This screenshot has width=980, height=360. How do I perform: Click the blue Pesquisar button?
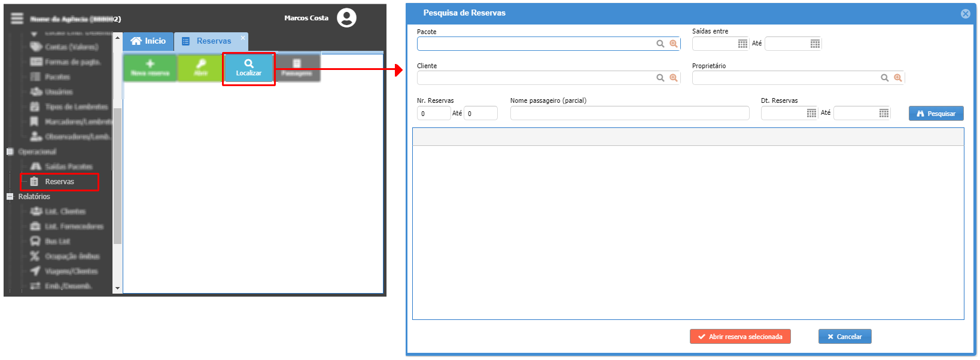click(936, 114)
